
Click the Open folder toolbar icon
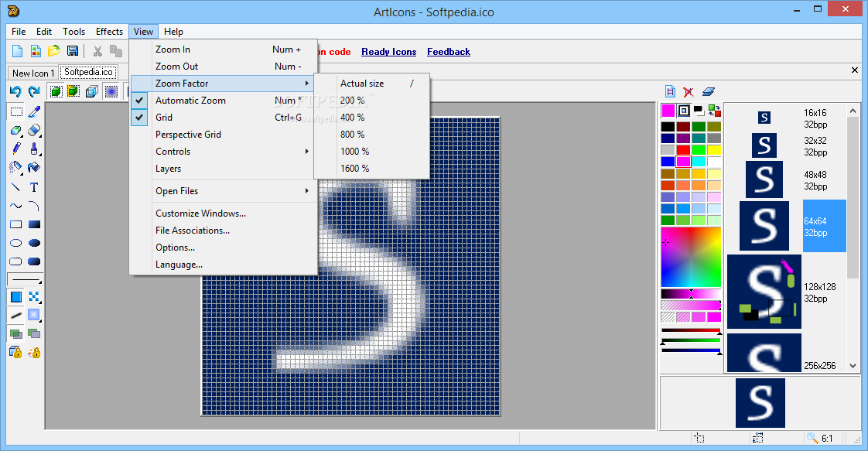tap(53, 52)
